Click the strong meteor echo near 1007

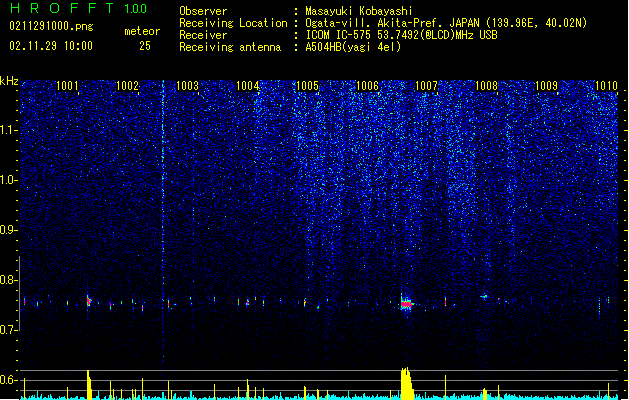tap(407, 304)
